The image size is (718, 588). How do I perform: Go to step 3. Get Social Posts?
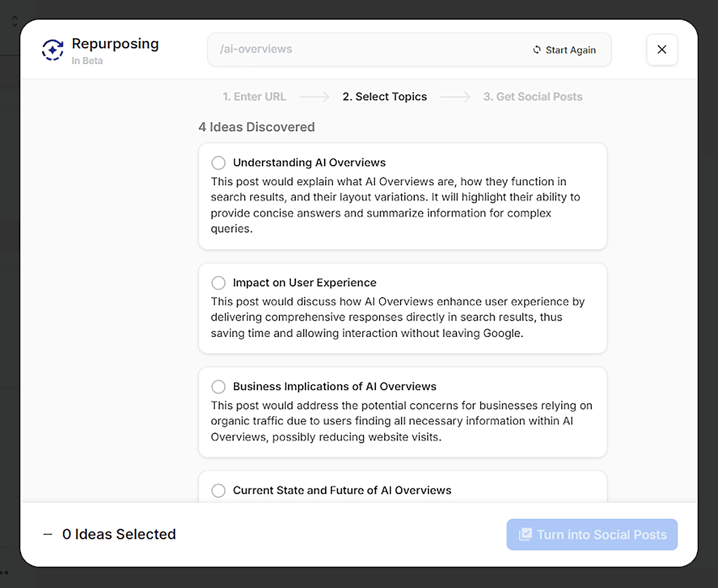click(x=533, y=97)
